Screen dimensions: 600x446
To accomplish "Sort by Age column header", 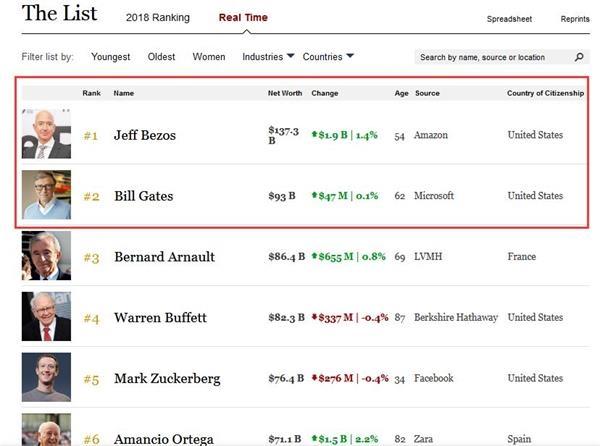I will tap(401, 94).
